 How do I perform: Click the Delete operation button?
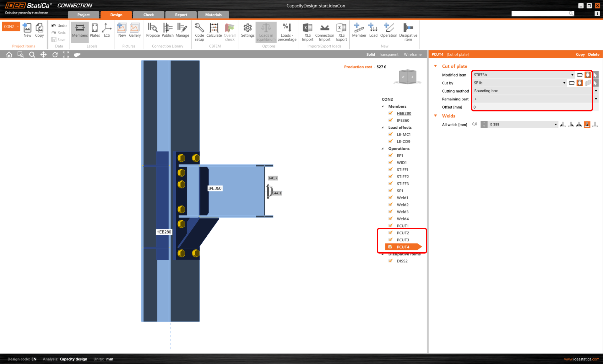(x=594, y=55)
